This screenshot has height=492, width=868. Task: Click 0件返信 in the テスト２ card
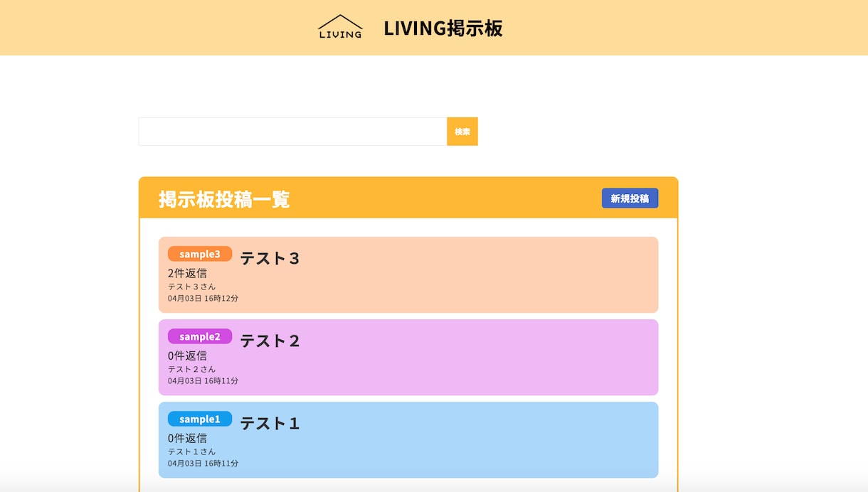coord(187,355)
